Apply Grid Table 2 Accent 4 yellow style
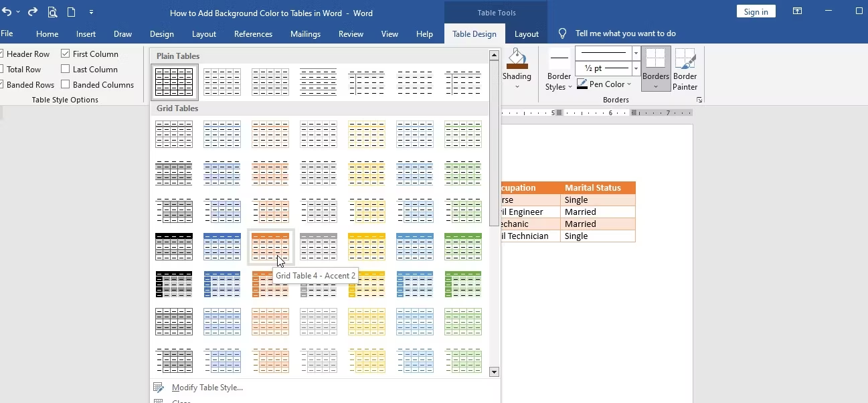The image size is (868, 403). click(x=367, y=172)
